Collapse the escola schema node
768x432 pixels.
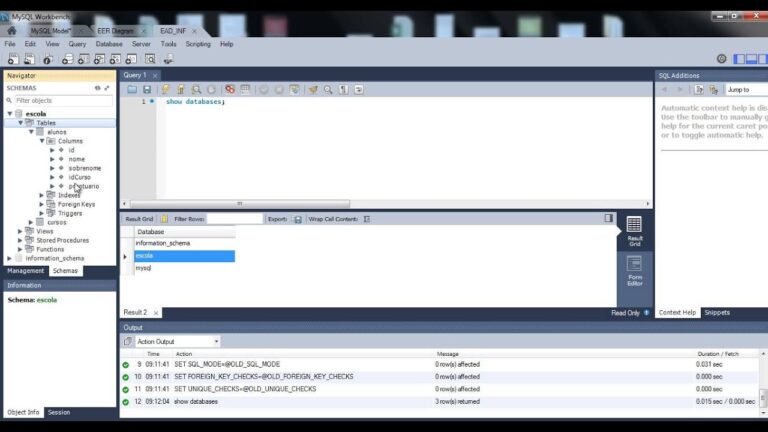10,114
